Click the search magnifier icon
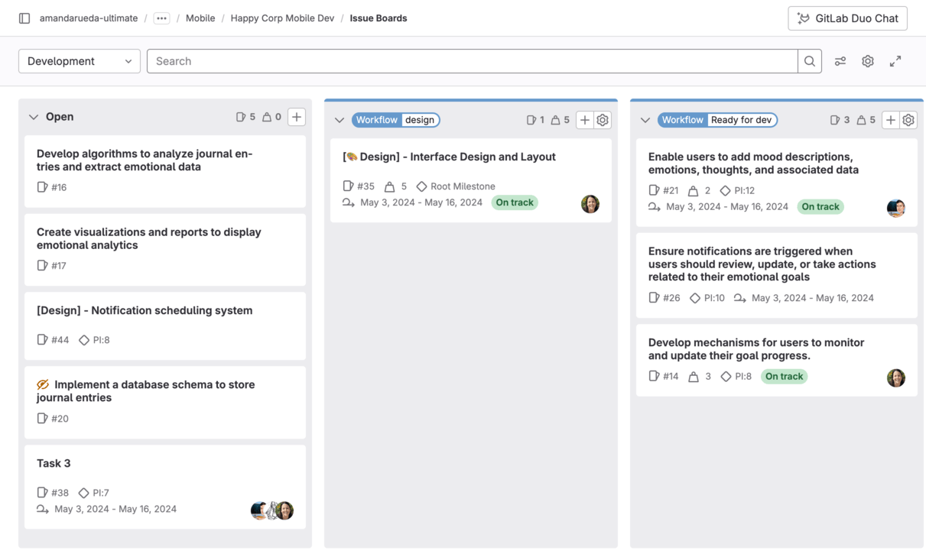926x560 pixels. 809,60
